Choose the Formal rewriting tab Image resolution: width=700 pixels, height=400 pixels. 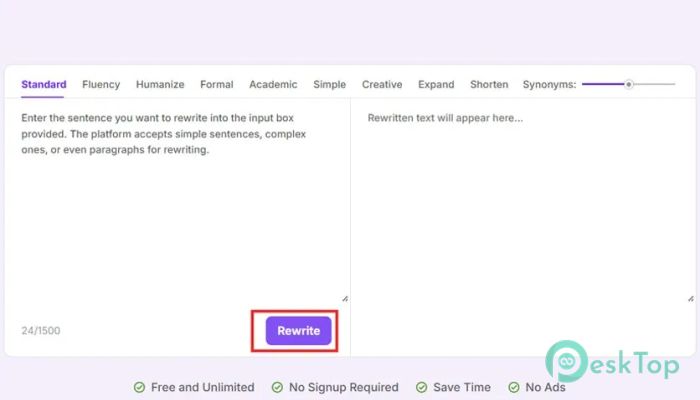click(217, 84)
